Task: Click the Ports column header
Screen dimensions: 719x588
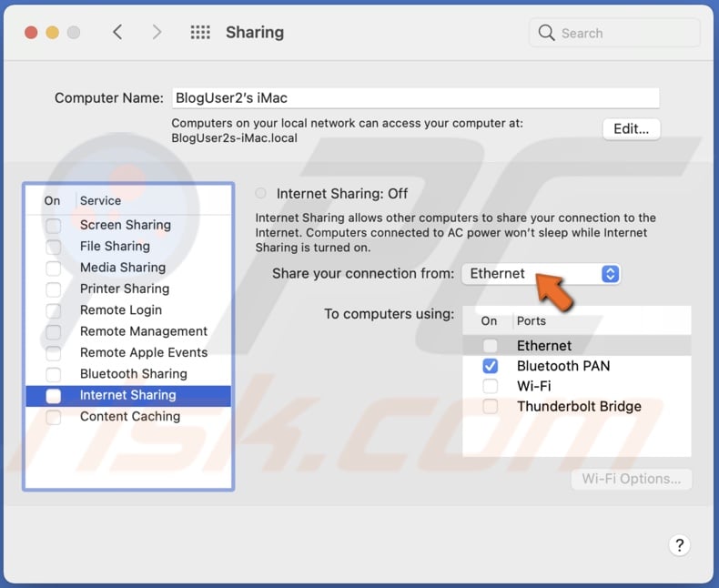Action: click(531, 321)
